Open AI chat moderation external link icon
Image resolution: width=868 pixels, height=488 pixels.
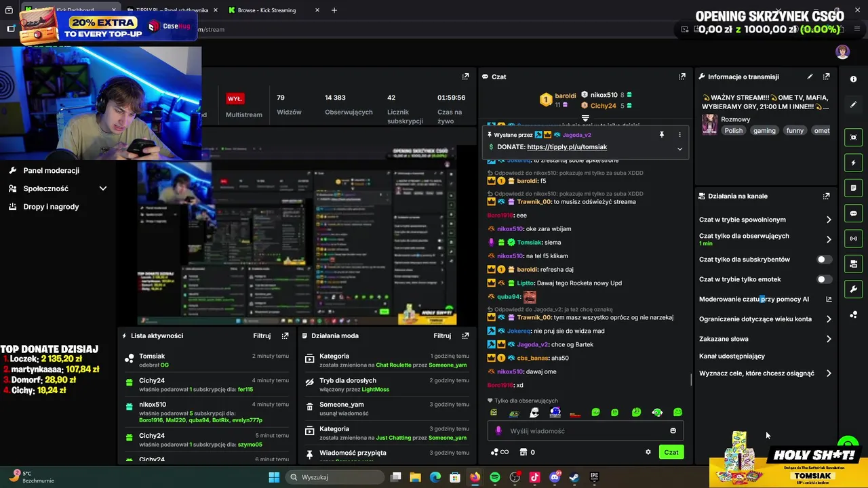coord(829,299)
